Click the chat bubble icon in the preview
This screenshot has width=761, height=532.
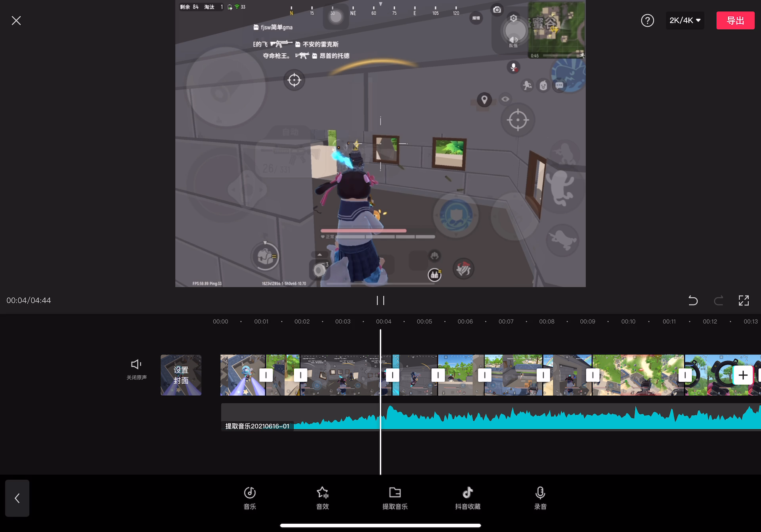tap(559, 85)
